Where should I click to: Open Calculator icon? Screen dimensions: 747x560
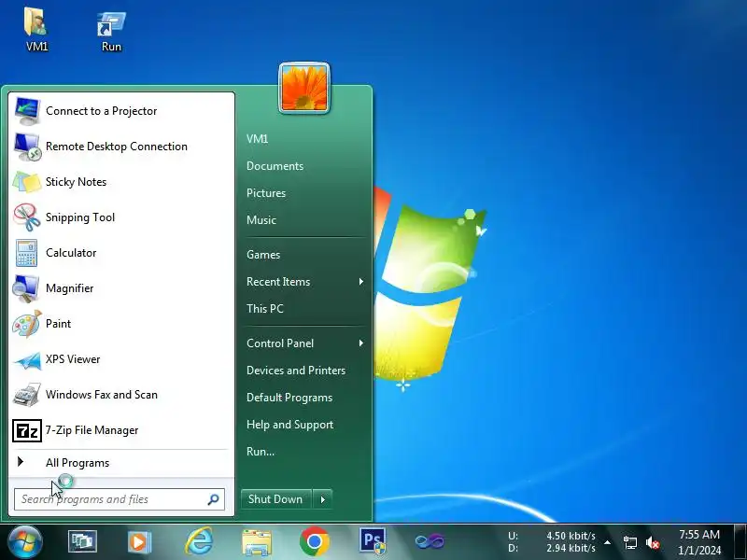coord(27,253)
